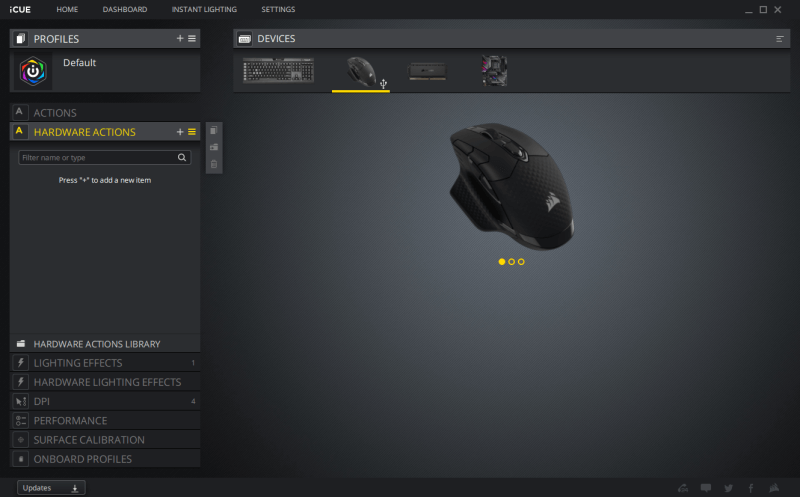Select the motherboard device thumbnail
Viewport: 800px width, 497px height.
click(494, 70)
